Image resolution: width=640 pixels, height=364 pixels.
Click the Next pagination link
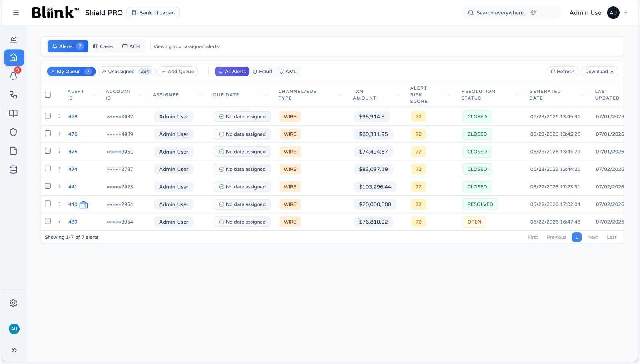click(x=592, y=237)
